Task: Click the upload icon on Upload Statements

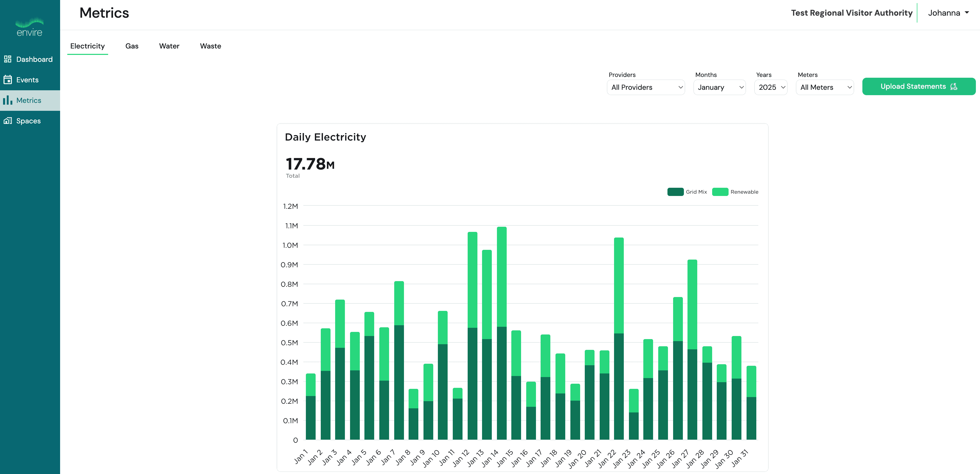Action: (x=954, y=87)
